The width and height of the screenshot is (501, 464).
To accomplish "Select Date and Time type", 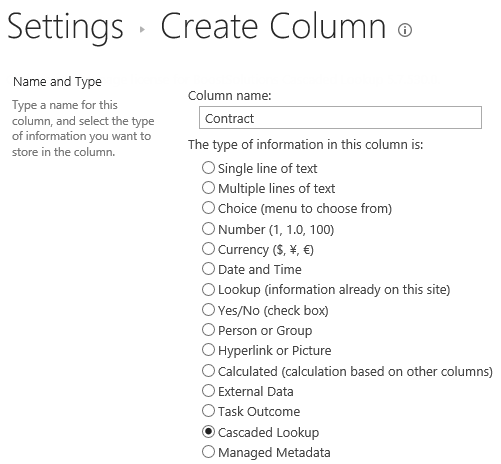I will (208, 269).
